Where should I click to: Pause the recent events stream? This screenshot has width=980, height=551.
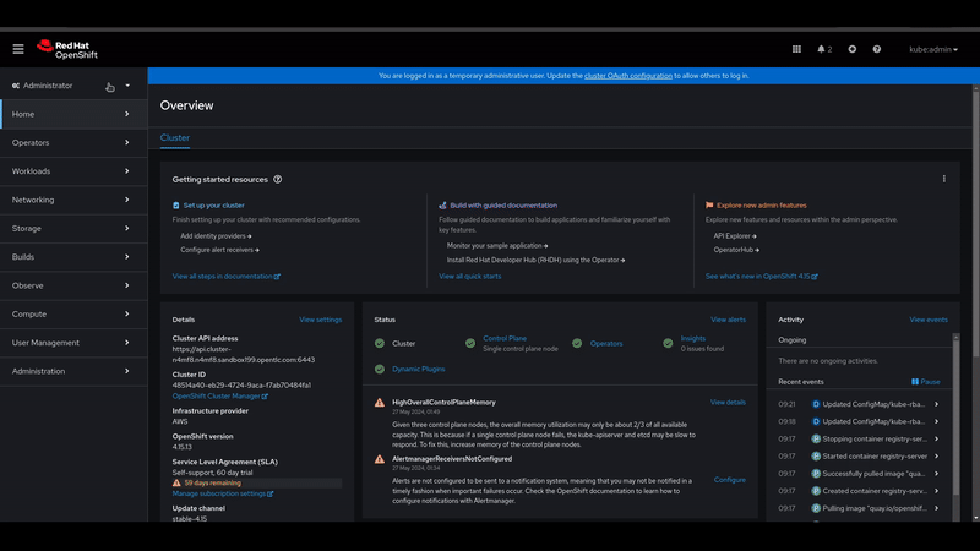925,381
